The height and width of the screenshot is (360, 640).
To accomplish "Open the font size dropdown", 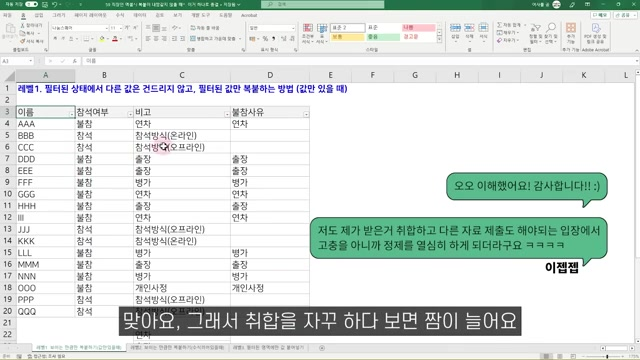I will click(121, 28).
